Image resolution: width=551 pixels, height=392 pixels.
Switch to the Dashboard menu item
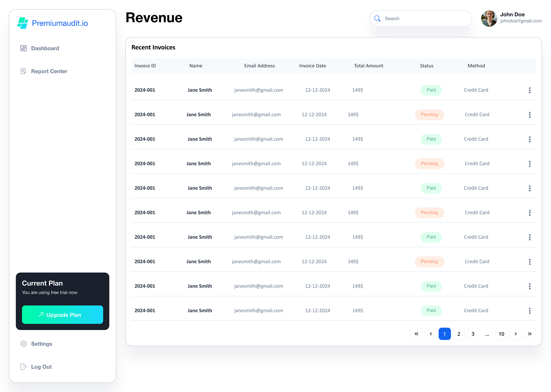(45, 48)
